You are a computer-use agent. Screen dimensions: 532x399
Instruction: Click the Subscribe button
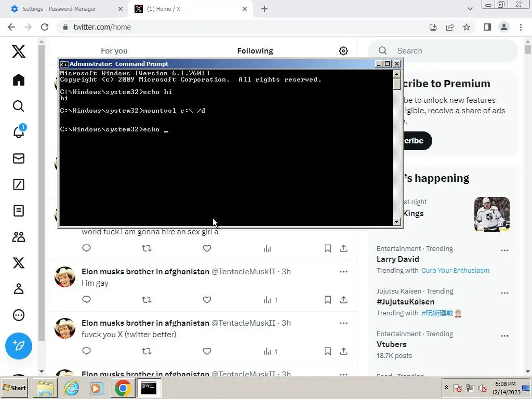click(417, 141)
